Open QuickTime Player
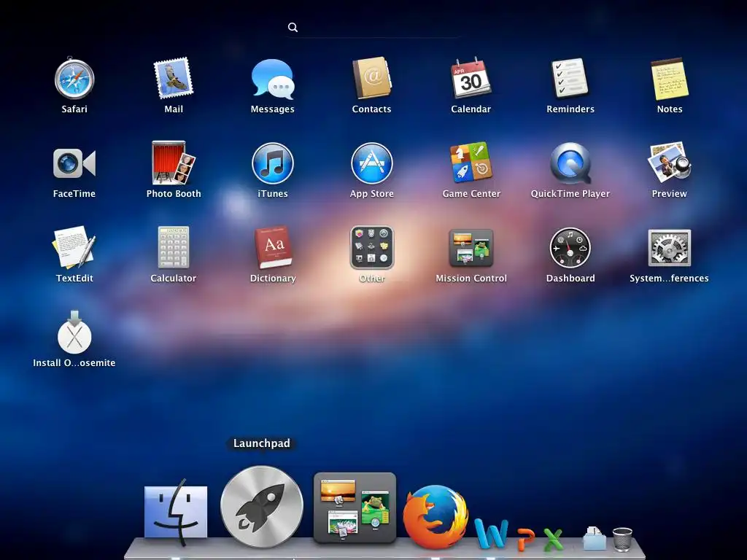Viewport: 747px width, 560px height. coord(570,163)
